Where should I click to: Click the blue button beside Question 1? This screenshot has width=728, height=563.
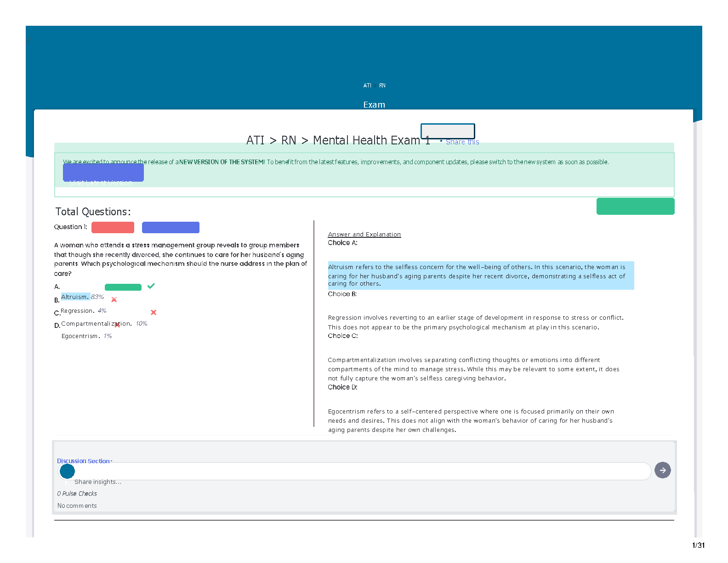[x=171, y=227]
